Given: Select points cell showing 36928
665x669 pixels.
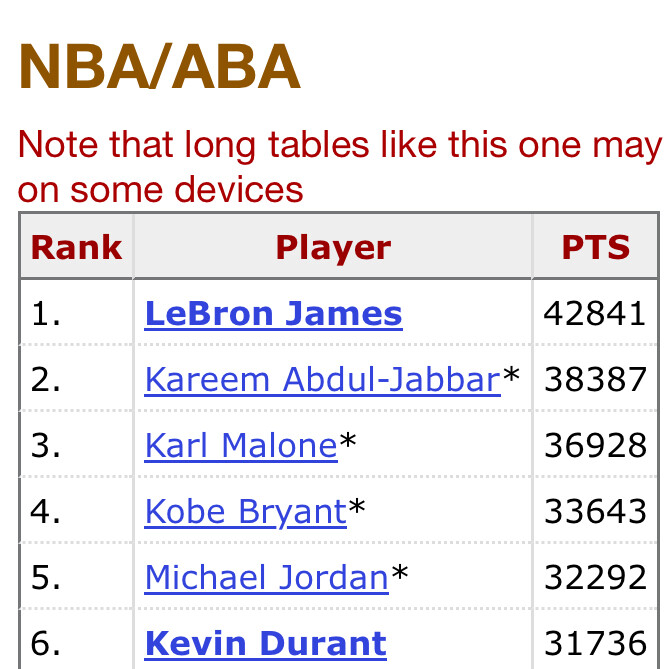Looking at the screenshot, I should point(595,445).
